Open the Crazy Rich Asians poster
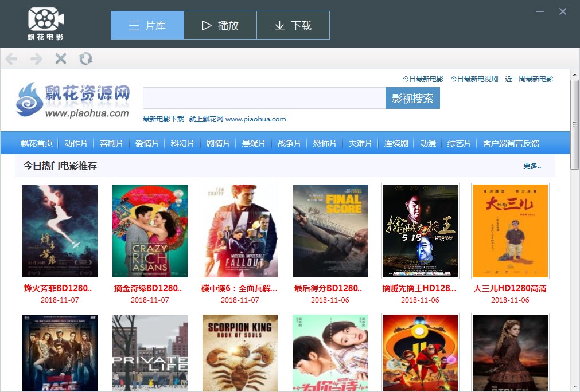The width and height of the screenshot is (580, 392). [150, 231]
